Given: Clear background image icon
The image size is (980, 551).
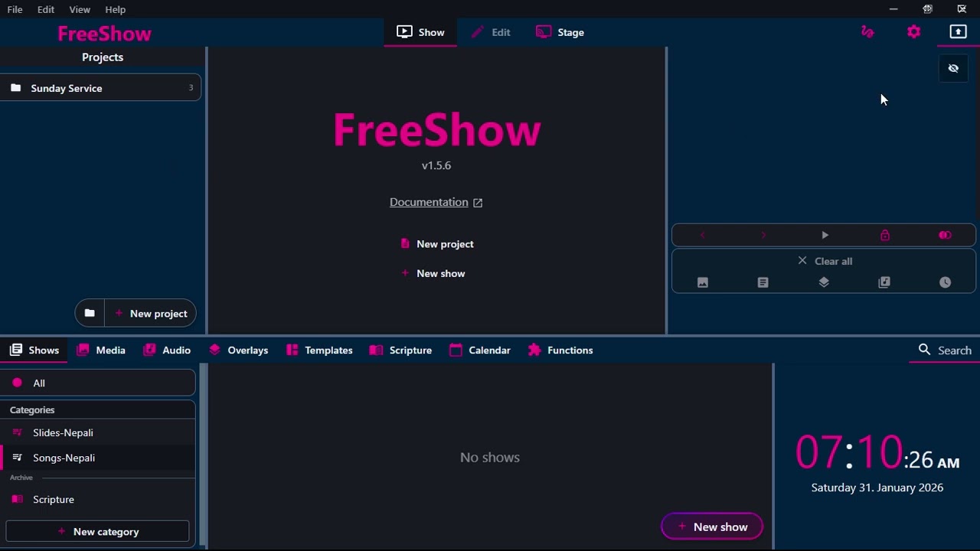Looking at the screenshot, I should click(x=702, y=282).
